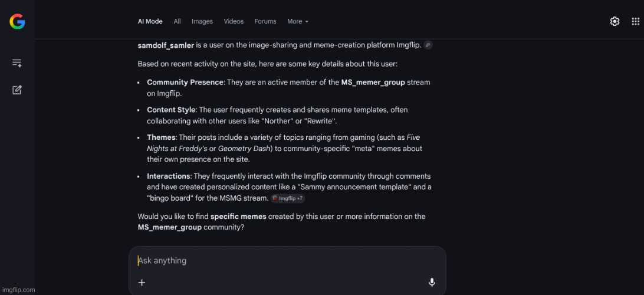Select the AI Mode tab
Screen dimensions: 644x295
(x=150, y=21)
